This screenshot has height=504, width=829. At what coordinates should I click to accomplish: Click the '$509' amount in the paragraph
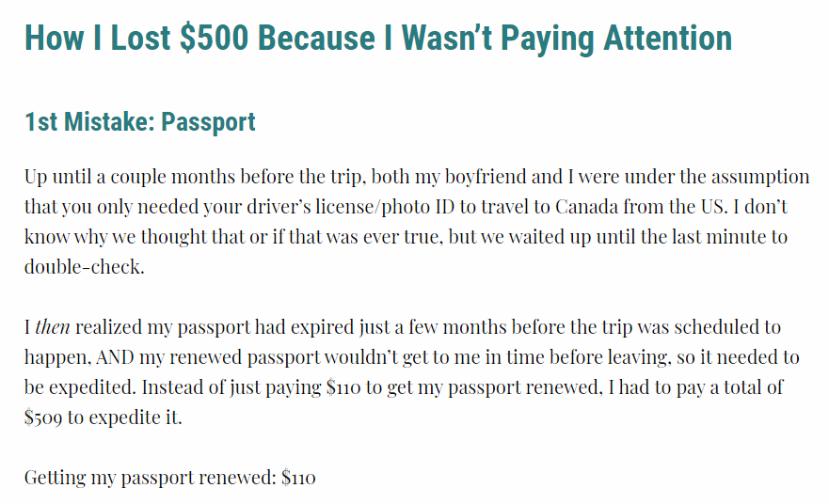(x=43, y=417)
